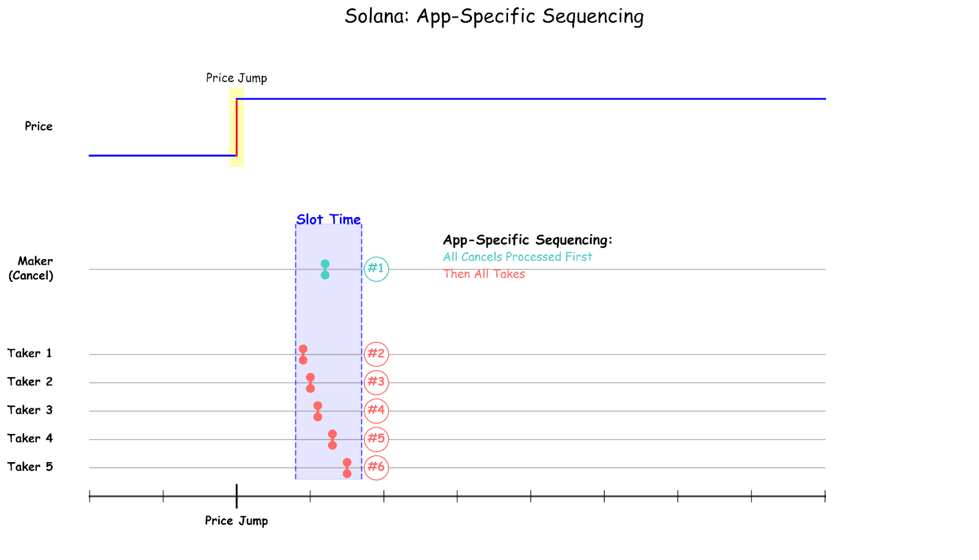Click the 'Price' axis label

coord(39,127)
